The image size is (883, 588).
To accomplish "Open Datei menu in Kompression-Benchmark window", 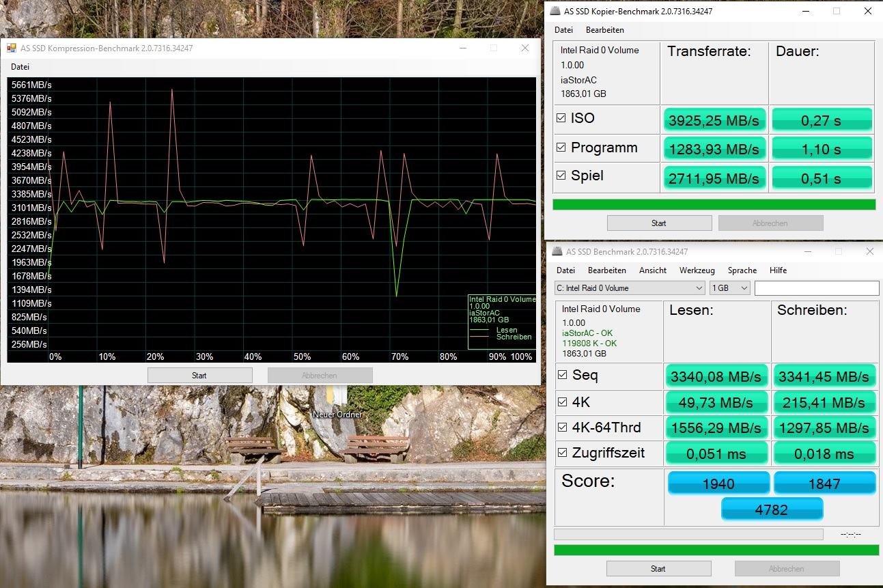I will (x=20, y=67).
